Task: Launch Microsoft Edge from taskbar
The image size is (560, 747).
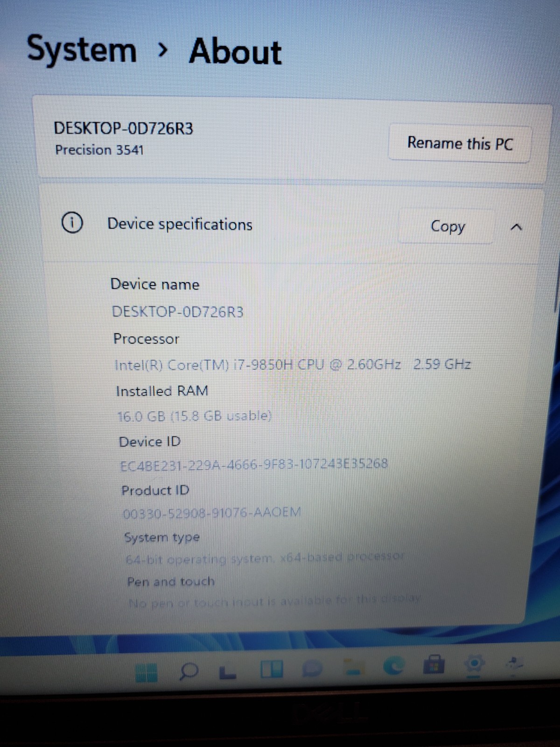Action: point(394,666)
